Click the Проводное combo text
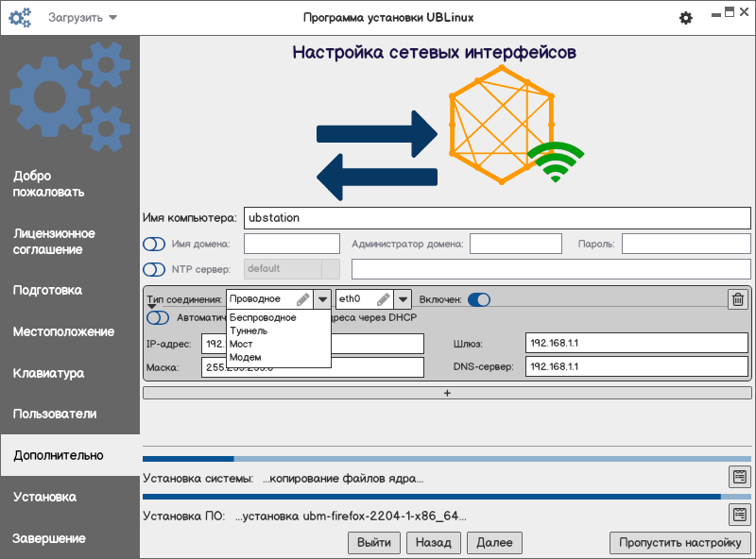 pyautogui.click(x=255, y=298)
